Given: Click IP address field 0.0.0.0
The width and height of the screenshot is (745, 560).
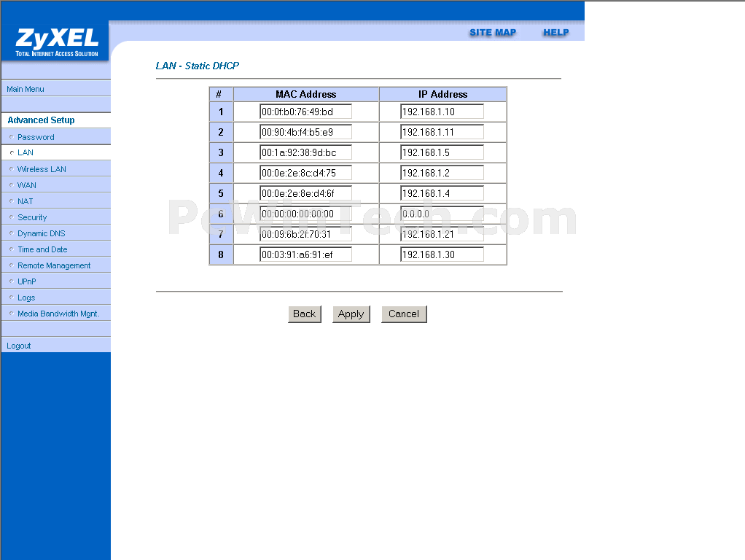Looking at the screenshot, I should click(442, 214).
